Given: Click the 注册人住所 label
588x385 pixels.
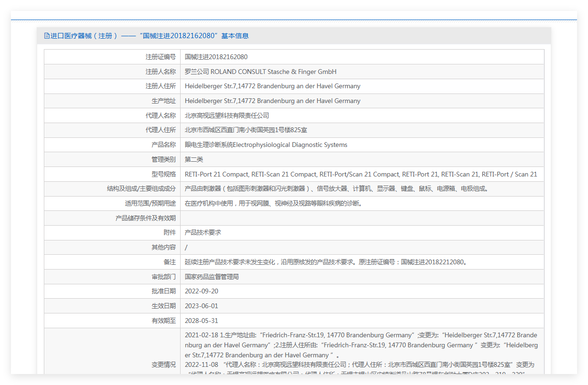Looking at the screenshot, I should click(x=161, y=86).
